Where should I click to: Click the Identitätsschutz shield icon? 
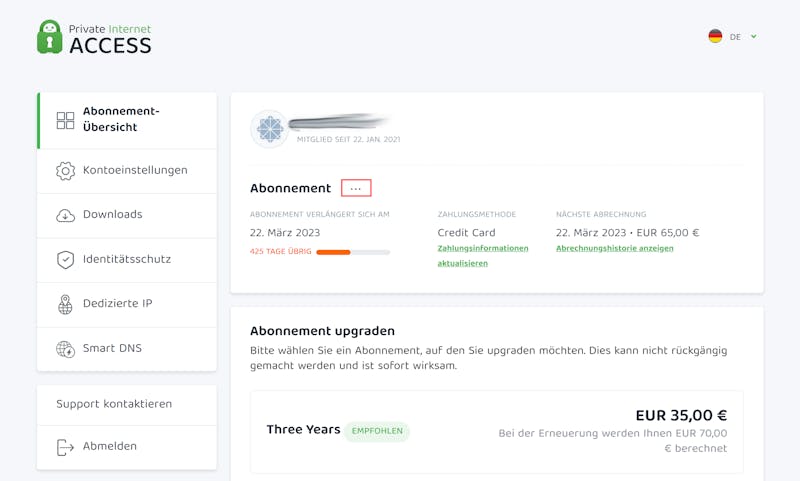[x=65, y=260]
